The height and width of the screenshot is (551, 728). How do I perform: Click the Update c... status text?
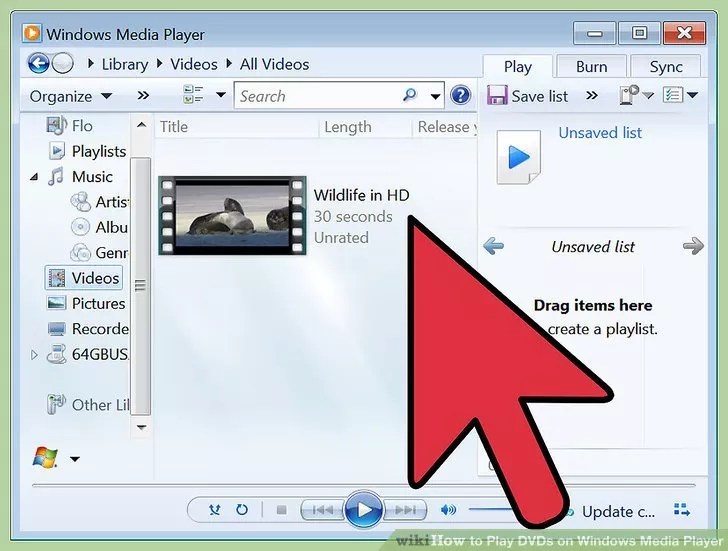(618, 512)
